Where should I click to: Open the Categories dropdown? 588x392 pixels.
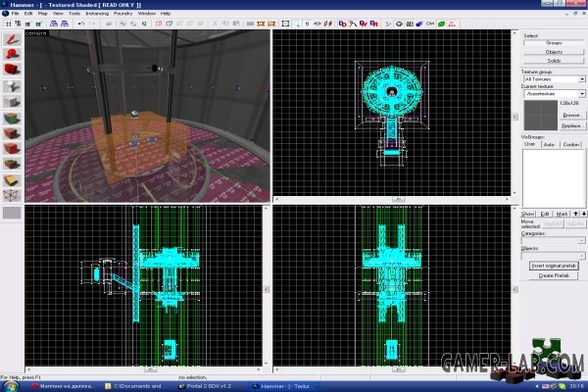pos(581,240)
